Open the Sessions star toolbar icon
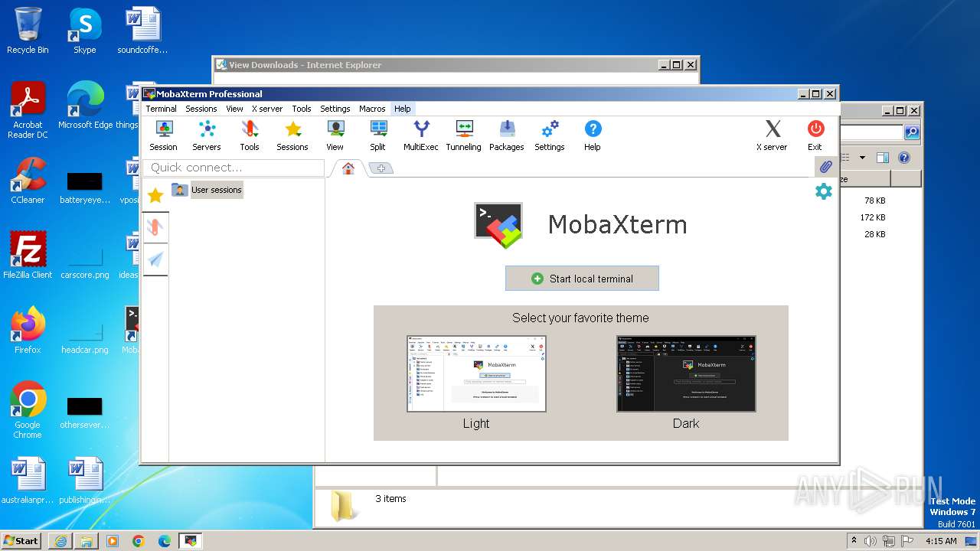Viewport: 980px width, 551px height. click(x=292, y=136)
